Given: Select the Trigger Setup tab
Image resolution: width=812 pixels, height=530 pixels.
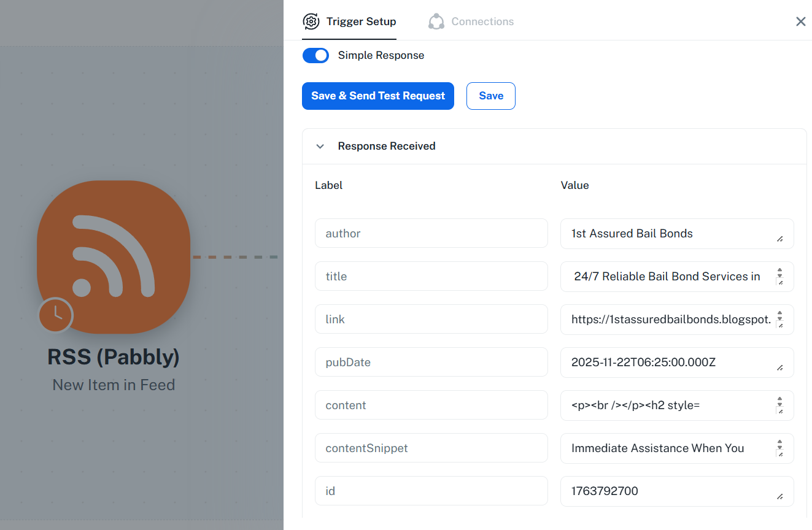Looking at the screenshot, I should pos(361,21).
